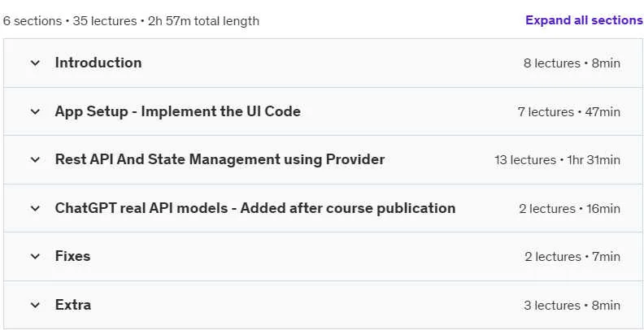Click the chevron arrow beside Fixes
This screenshot has height=330, width=644.
pos(35,257)
